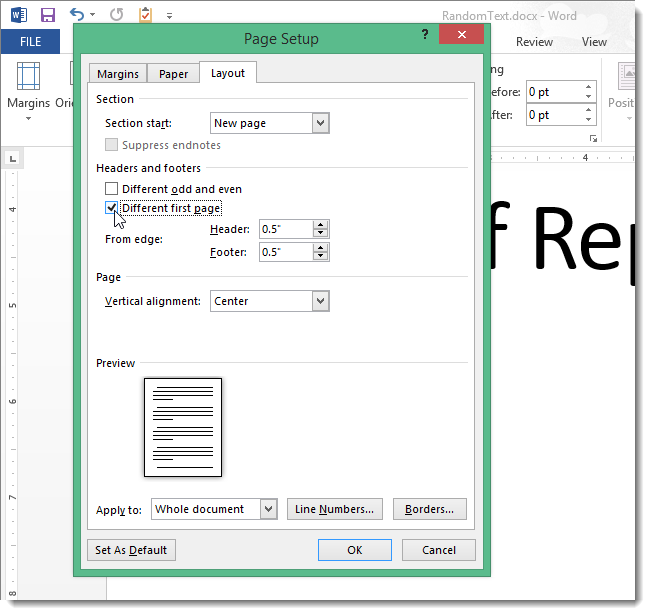
Task: Click the Vertical alignment: label
Action: coord(153,301)
